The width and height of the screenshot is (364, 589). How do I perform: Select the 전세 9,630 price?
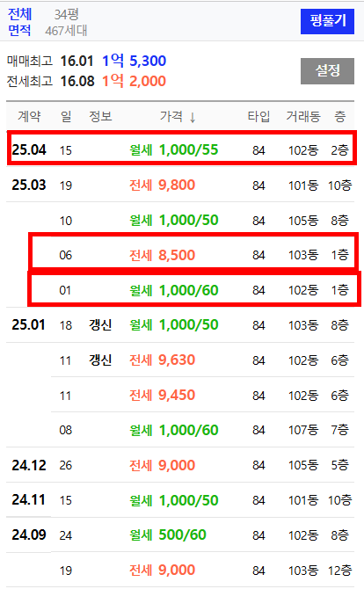click(x=163, y=360)
